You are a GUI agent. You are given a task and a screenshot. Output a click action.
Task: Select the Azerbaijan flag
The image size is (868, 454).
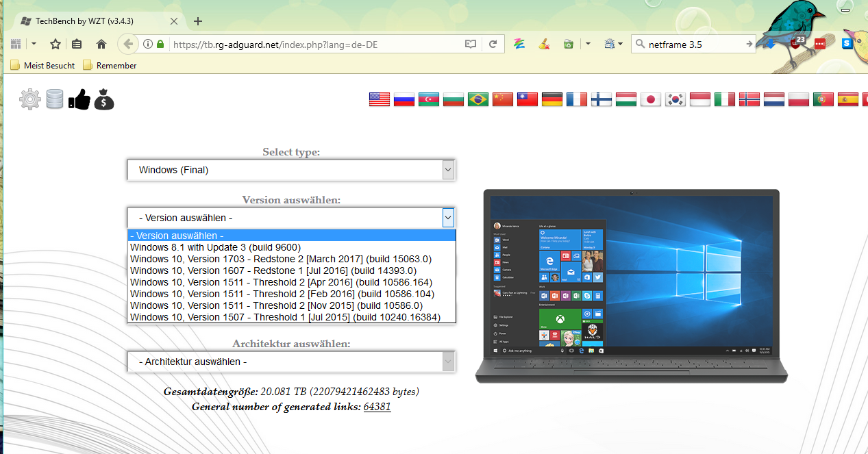429,99
